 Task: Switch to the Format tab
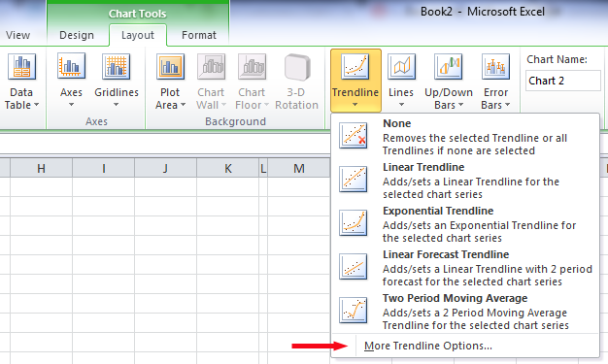pos(199,35)
